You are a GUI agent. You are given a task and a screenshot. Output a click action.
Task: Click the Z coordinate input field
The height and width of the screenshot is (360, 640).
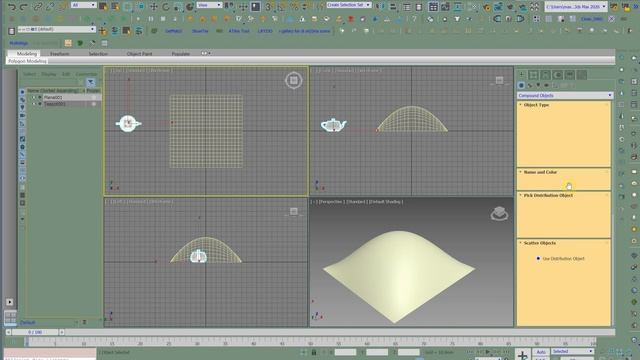click(x=409, y=352)
